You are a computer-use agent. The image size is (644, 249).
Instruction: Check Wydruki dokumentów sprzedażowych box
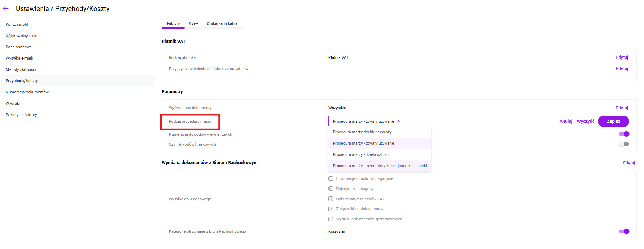(x=330, y=219)
